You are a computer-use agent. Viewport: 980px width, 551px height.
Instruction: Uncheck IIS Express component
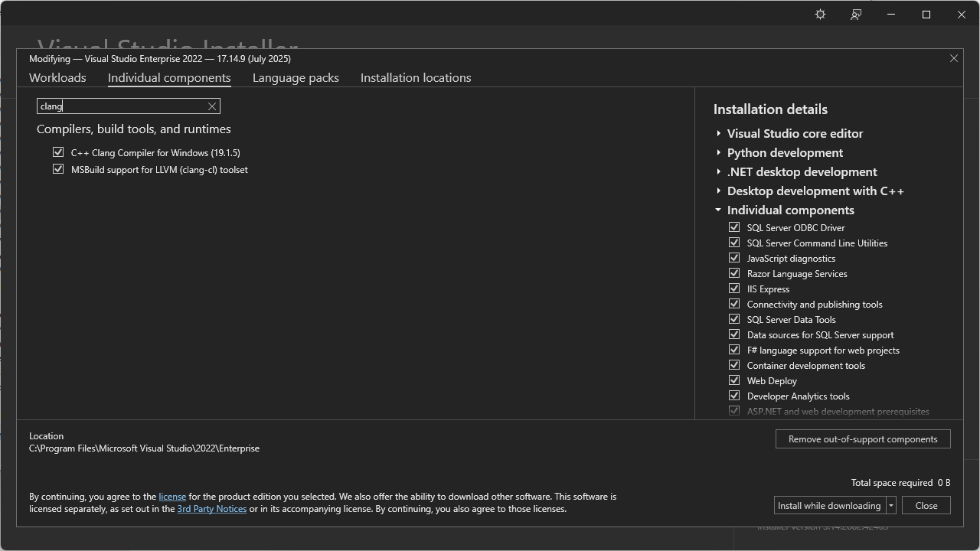[734, 289]
